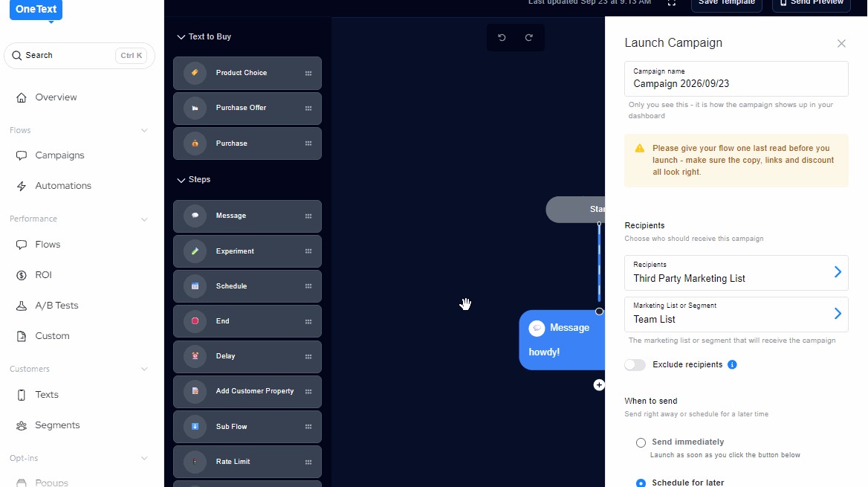Click the Search field in sidebar
Viewport: 868px width, 487px height.
tap(80, 56)
